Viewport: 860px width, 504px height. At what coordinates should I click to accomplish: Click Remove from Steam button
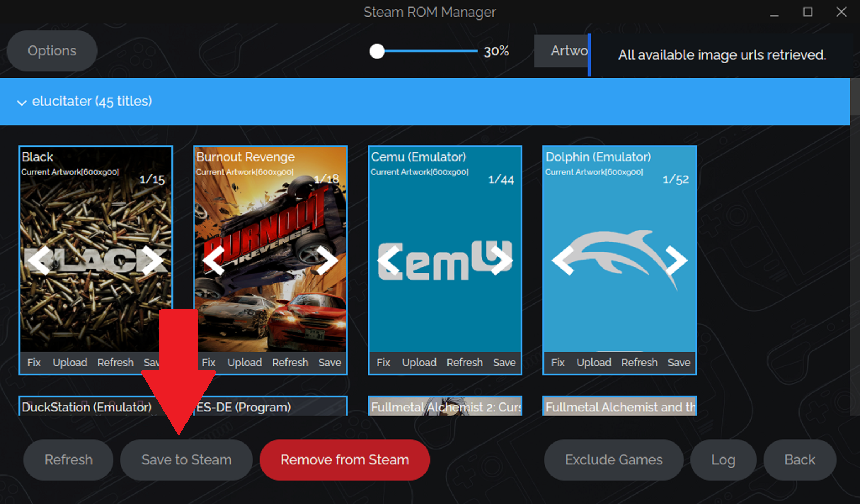click(344, 460)
